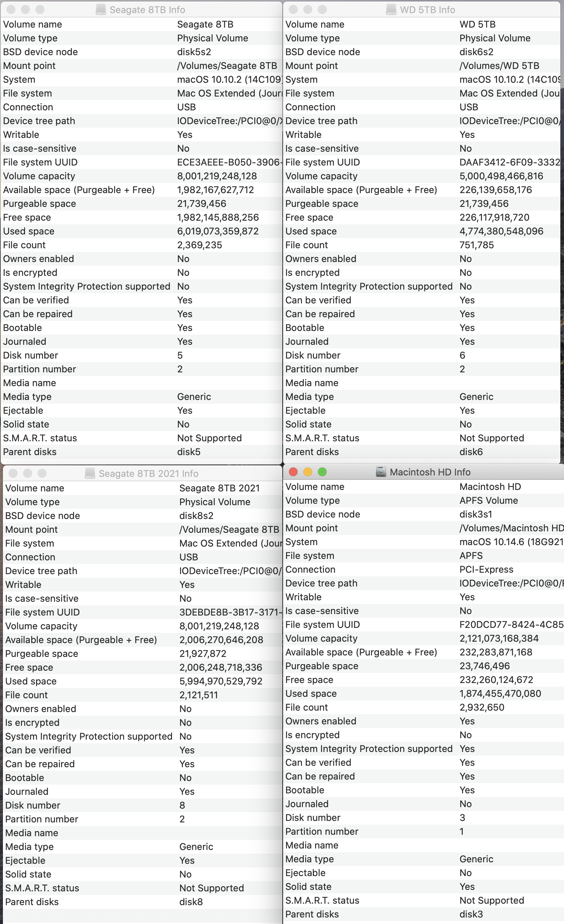
Task: Select the purgeable space value 21,927,872
Action: coord(203,654)
